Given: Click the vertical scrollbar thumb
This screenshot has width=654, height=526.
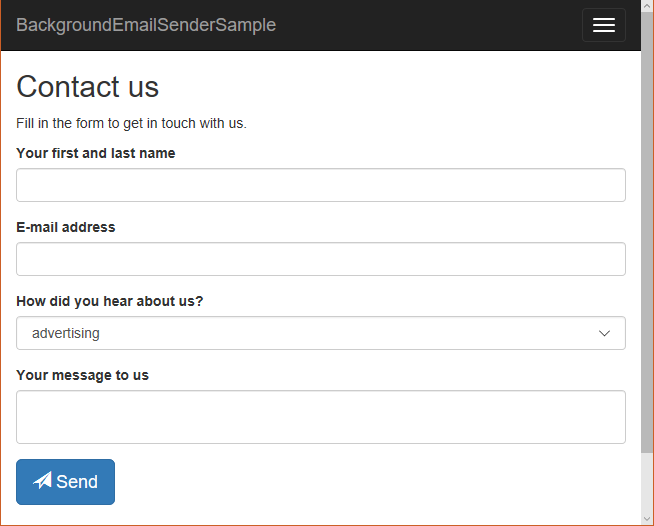Looking at the screenshot, I should coord(647,230).
